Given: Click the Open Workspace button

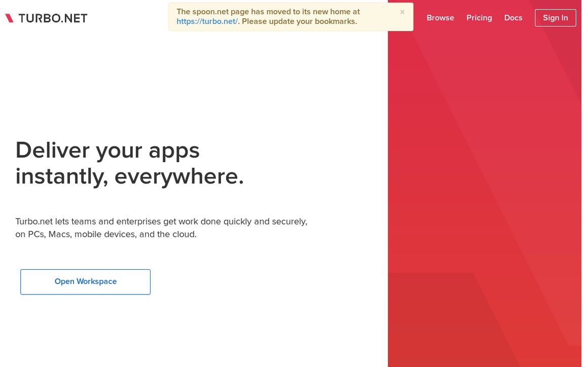Looking at the screenshot, I should pyautogui.click(x=86, y=281).
